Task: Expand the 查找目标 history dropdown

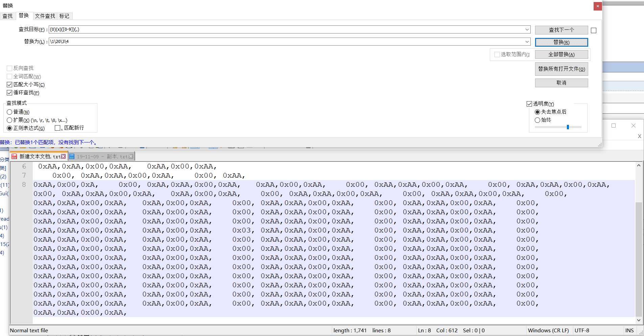Action: point(527,29)
